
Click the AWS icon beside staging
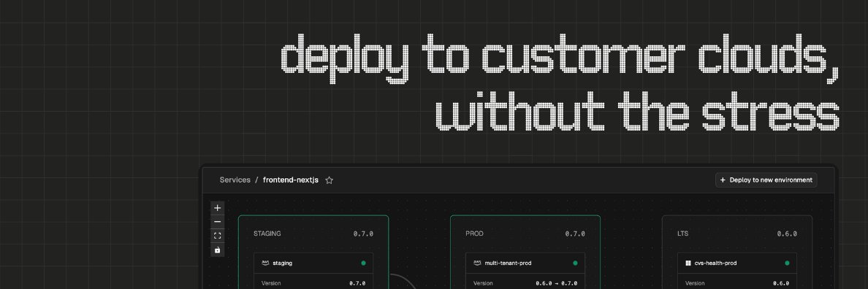point(265,263)
